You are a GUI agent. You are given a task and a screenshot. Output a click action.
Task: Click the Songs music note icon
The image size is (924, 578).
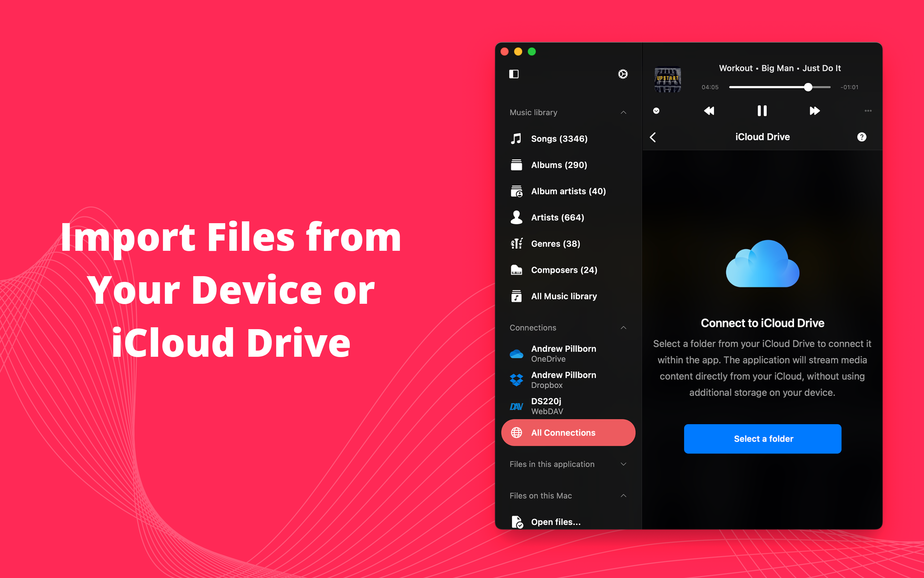pos(516,138)
